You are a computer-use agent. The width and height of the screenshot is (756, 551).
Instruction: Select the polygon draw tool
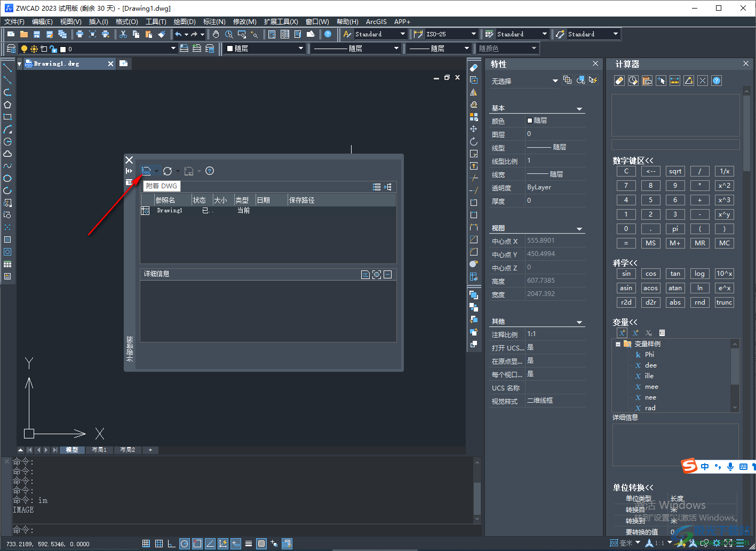7,105
